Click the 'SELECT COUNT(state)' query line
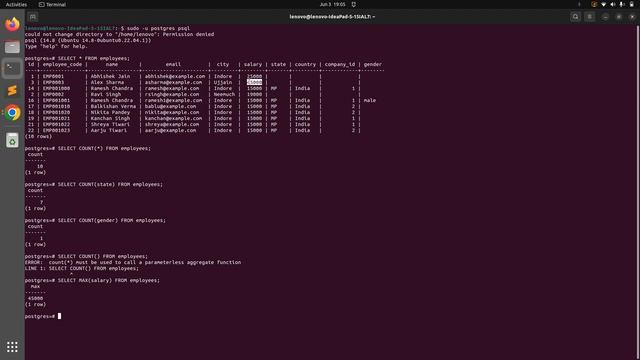Screen dimensions: 640x360 110,184
